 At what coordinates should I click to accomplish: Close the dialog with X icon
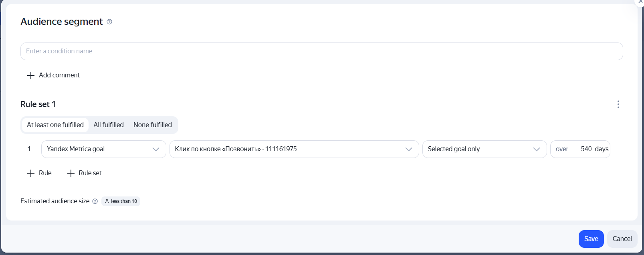click(640, 2)
